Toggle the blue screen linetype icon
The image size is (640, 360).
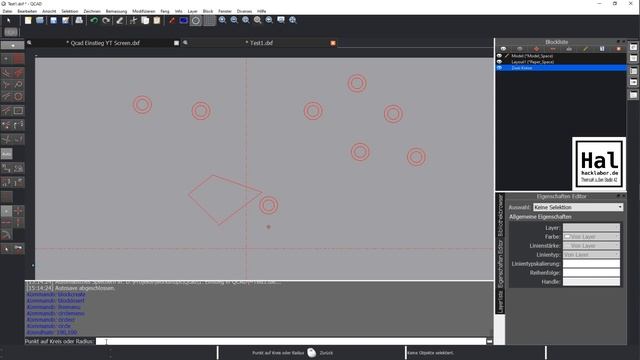tap(184, 20)
